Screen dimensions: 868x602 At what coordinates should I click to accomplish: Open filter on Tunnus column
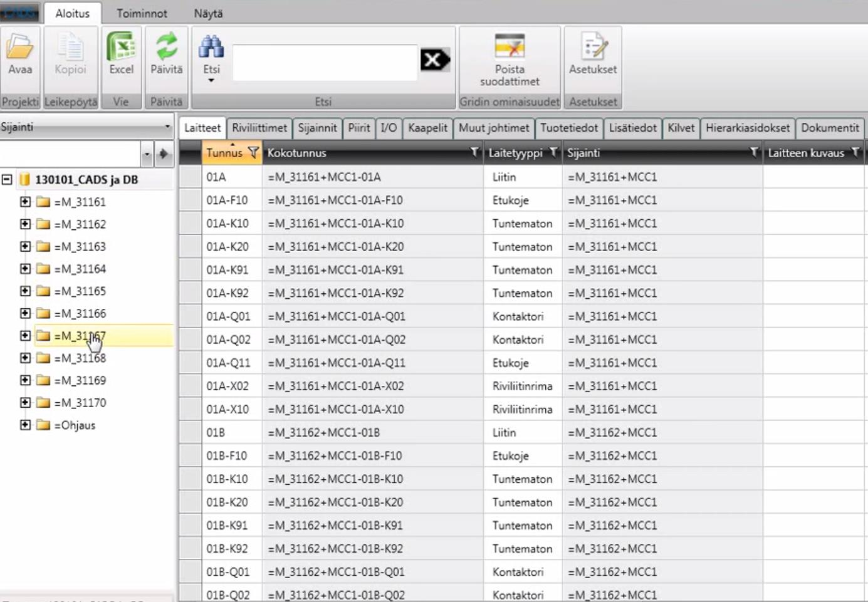pyautogui.click(x=253, y=152)
